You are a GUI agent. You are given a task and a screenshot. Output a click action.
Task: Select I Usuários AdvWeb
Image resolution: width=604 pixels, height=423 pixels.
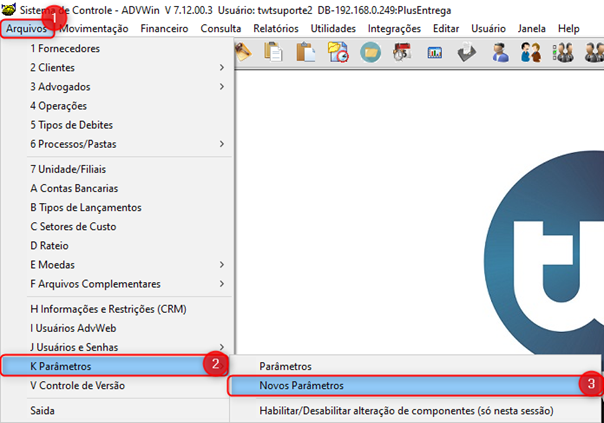117,328
